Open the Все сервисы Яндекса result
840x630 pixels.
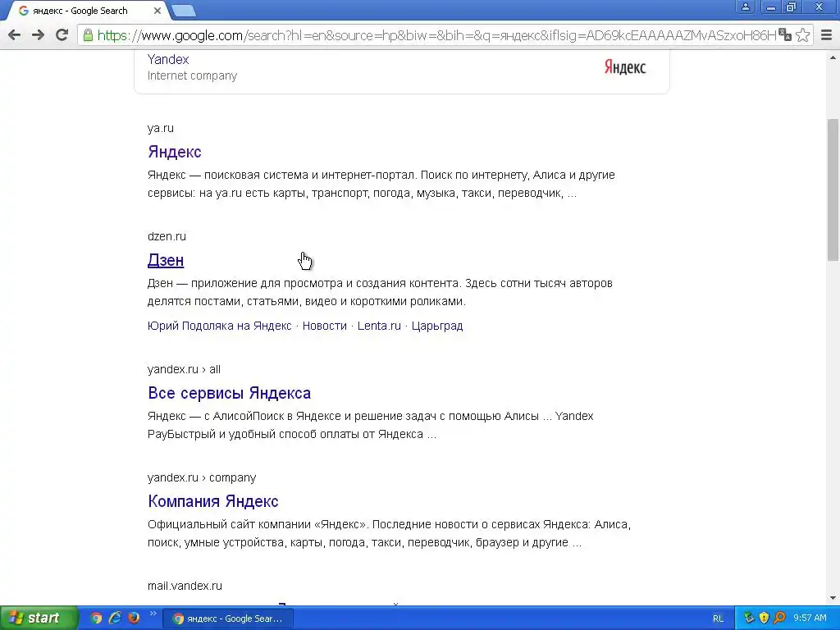[230, 393]
